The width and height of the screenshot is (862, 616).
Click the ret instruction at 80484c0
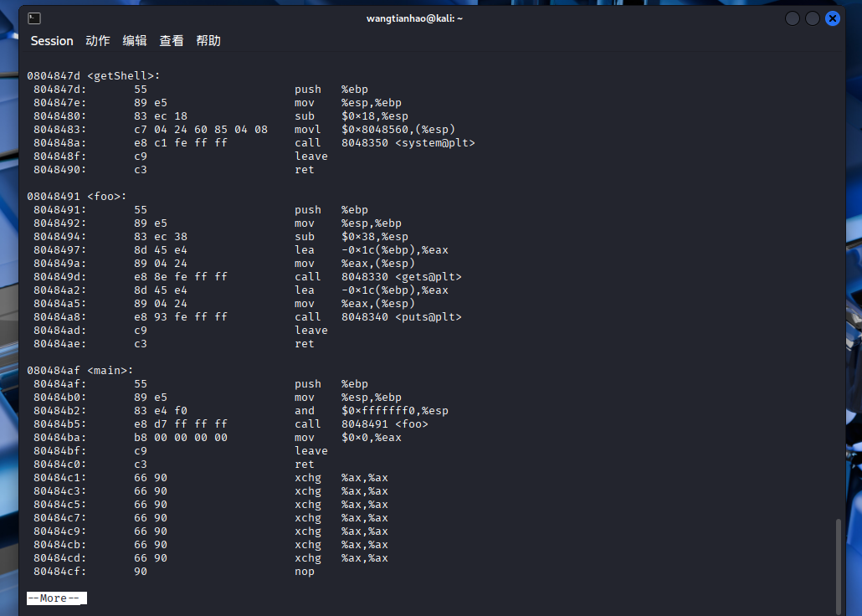tap(305, 465)
